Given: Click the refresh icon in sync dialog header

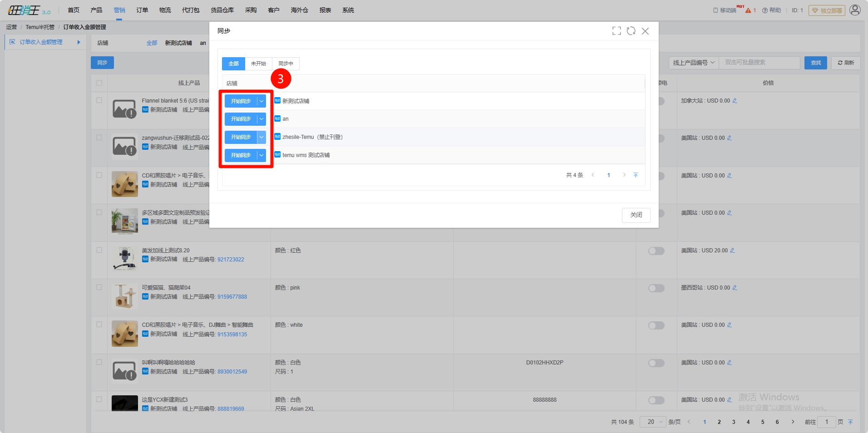Looking at the screenshot, I should pos(631,31).
